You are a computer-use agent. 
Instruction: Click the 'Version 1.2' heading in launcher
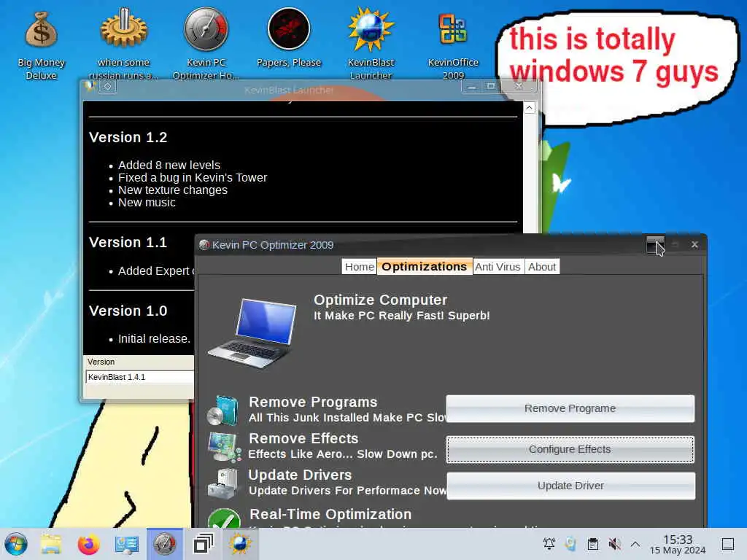(x=128, y=138)
